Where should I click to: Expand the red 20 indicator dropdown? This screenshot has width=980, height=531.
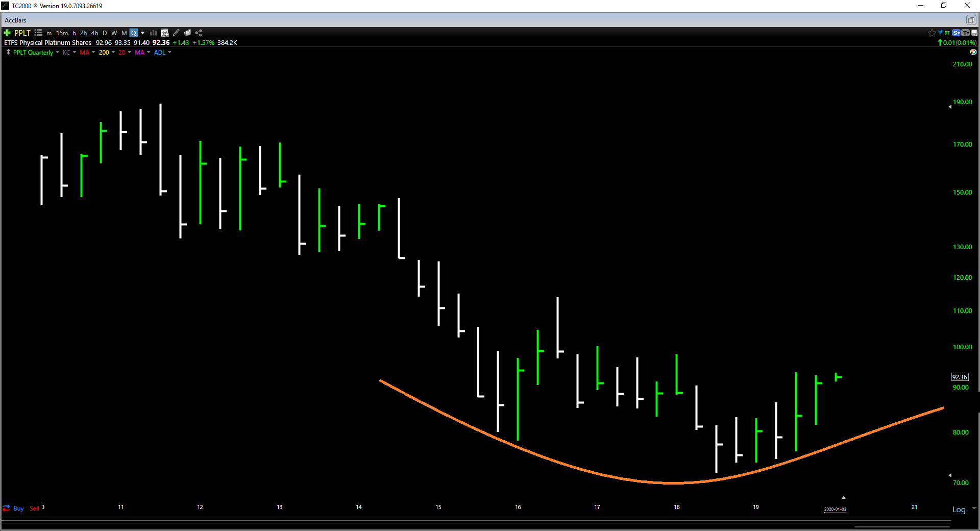(129, 52)
